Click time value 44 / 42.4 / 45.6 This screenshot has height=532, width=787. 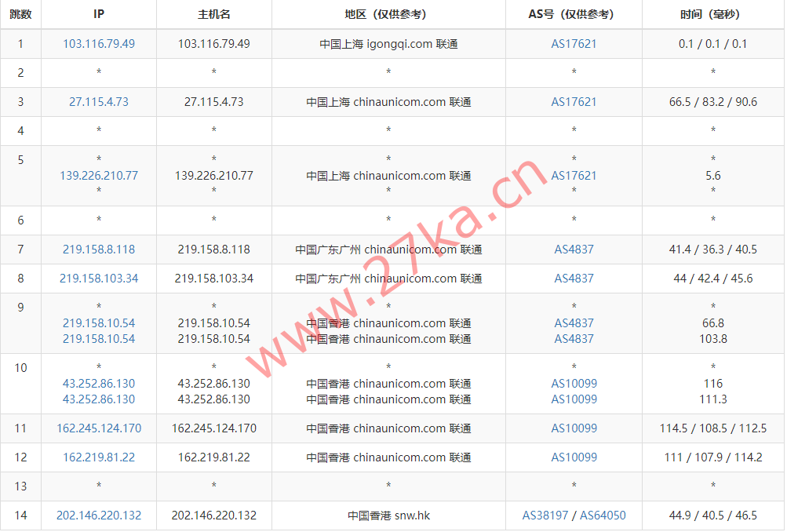click(712, 279)
